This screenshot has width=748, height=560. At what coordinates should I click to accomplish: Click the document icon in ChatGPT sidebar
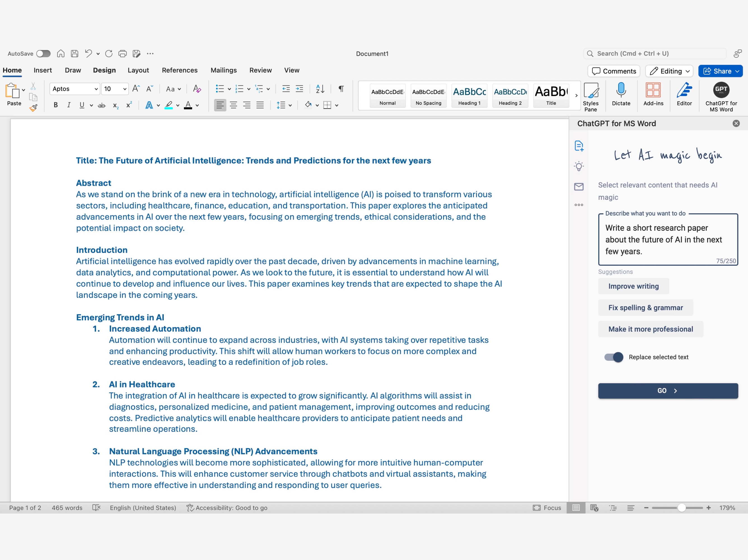[579, 146]
